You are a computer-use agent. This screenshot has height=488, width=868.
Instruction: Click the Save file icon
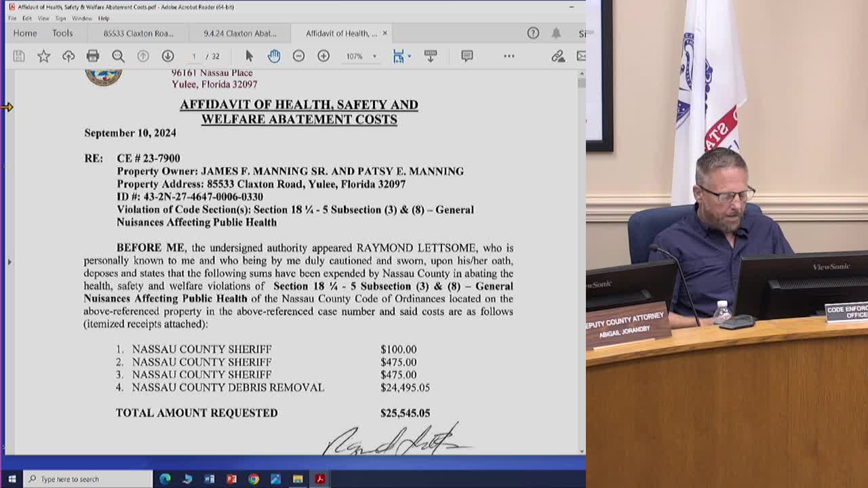[18, 56]
